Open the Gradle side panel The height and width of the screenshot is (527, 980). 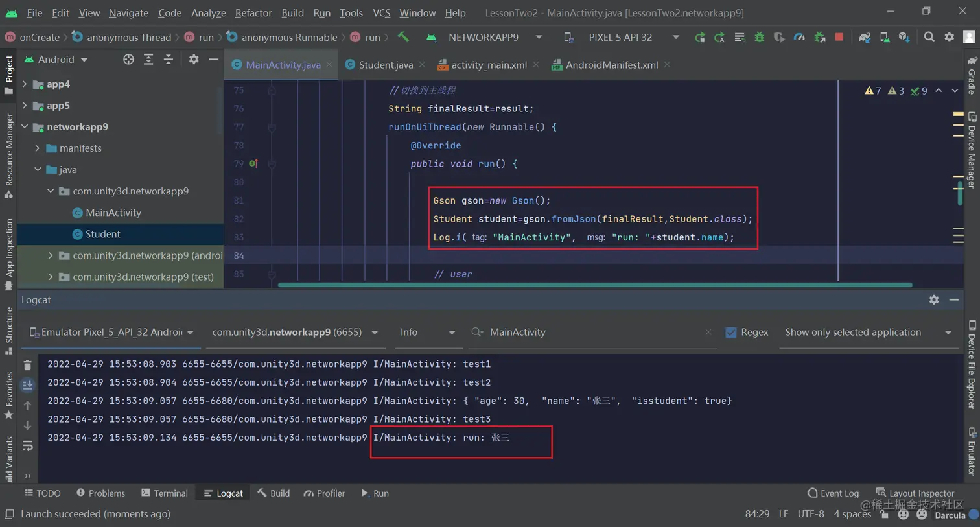(x=972, y=75)
